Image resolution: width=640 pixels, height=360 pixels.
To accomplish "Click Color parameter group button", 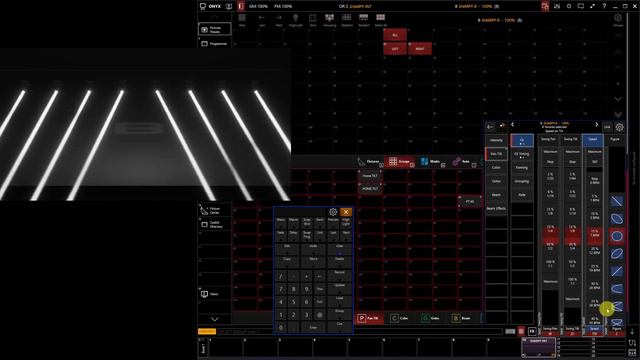I will 496,168.
